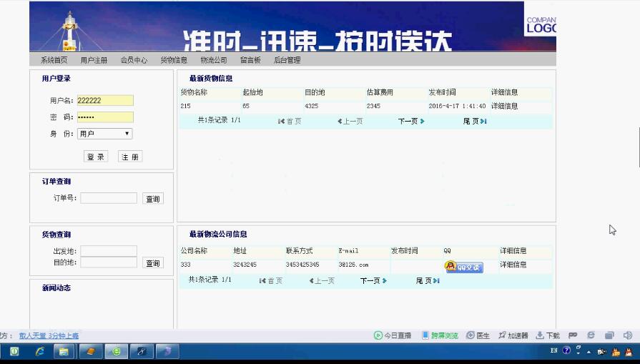Open the 医生 tool in the status bar
This screenshot has height=364, width=640.
(x=478, y=335)
